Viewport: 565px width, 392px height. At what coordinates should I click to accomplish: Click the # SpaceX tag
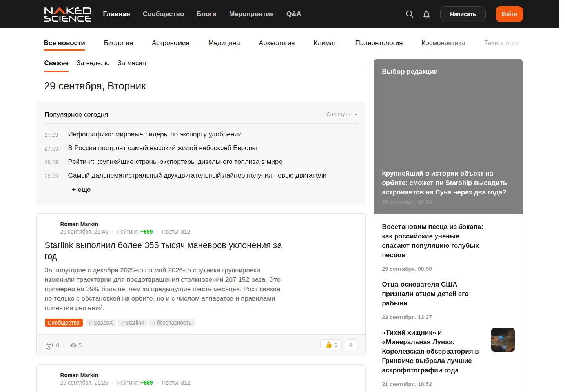(x=101, y=323)
